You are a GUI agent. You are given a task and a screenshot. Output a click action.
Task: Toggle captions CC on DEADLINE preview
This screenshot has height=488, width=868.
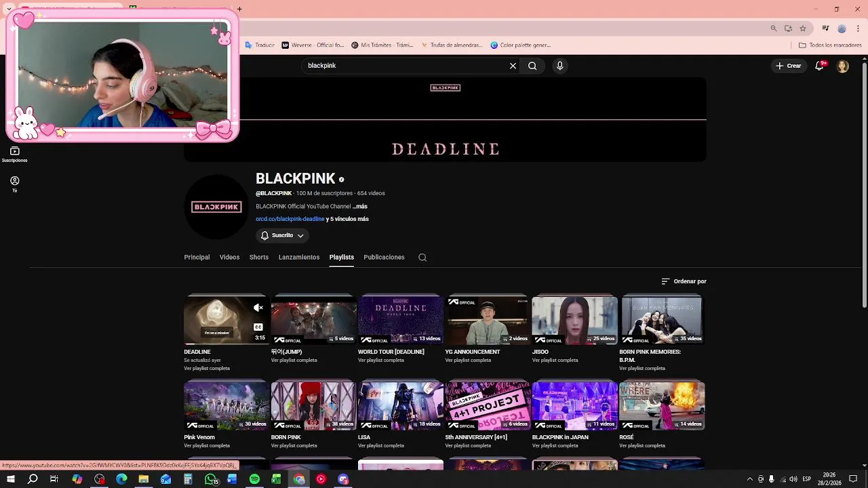(x=258, y=327)
